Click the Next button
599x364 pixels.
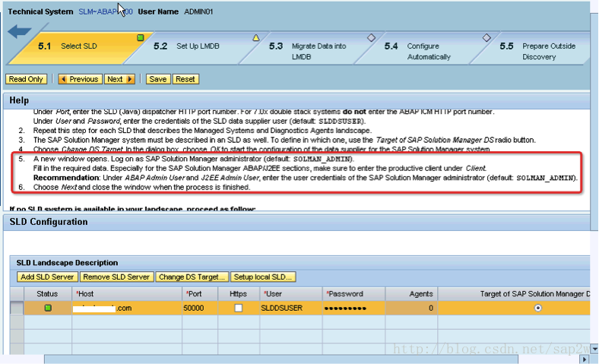(119, 79)
